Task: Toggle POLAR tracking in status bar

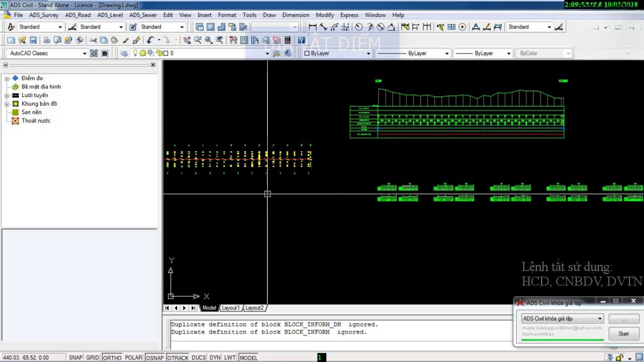Action: pos(134,358)
